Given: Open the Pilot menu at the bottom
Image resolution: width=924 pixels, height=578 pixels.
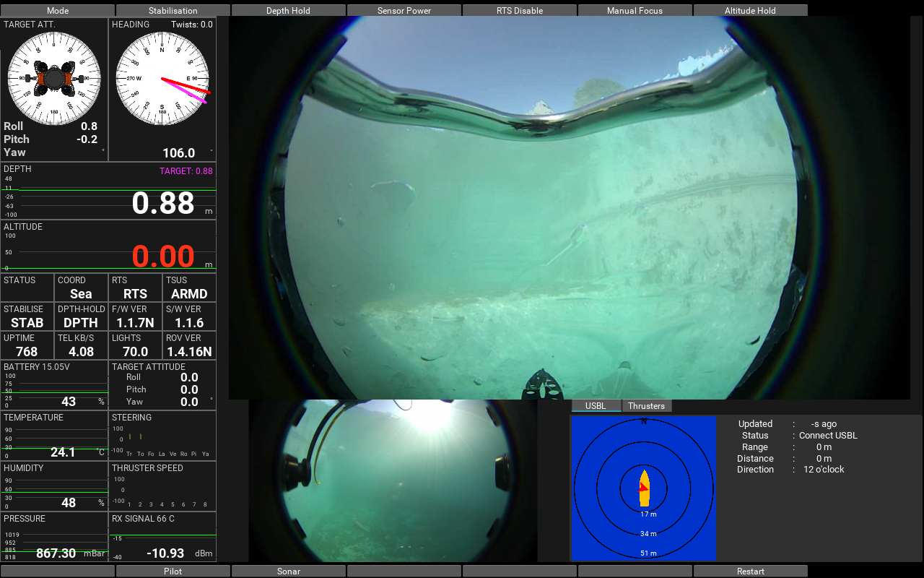Looking at the screenshot, I should (173, 571).
